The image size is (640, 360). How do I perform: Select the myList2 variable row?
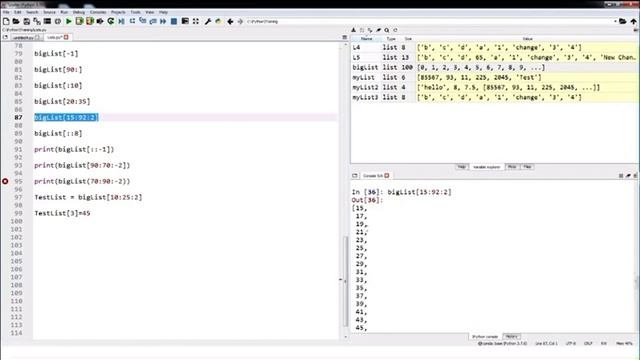494,87
